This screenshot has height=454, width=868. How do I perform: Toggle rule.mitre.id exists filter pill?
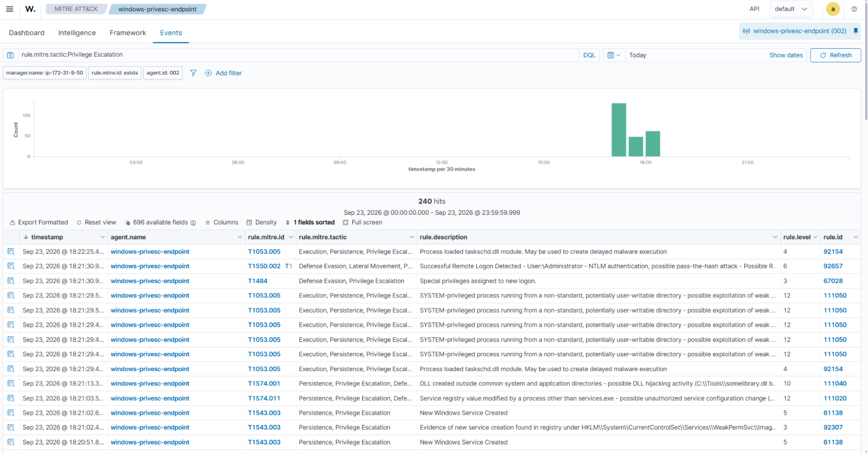click(x=115, y=73)
